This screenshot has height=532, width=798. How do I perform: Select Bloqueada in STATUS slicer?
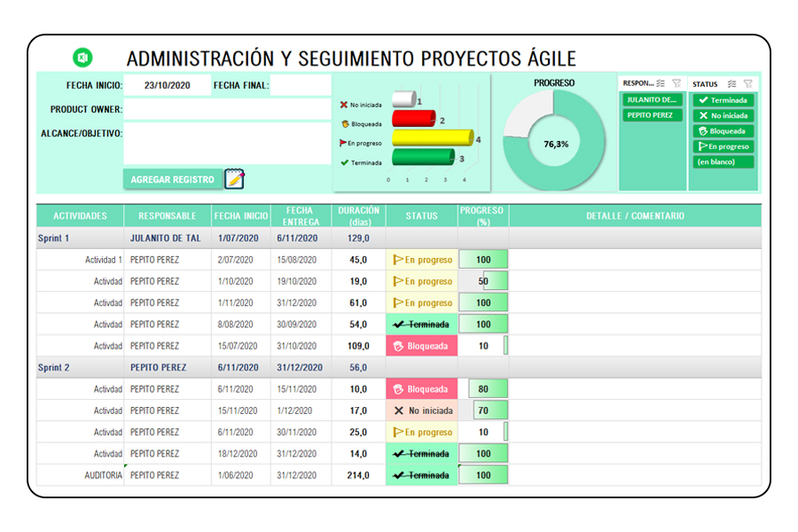[x=724, y=131]
